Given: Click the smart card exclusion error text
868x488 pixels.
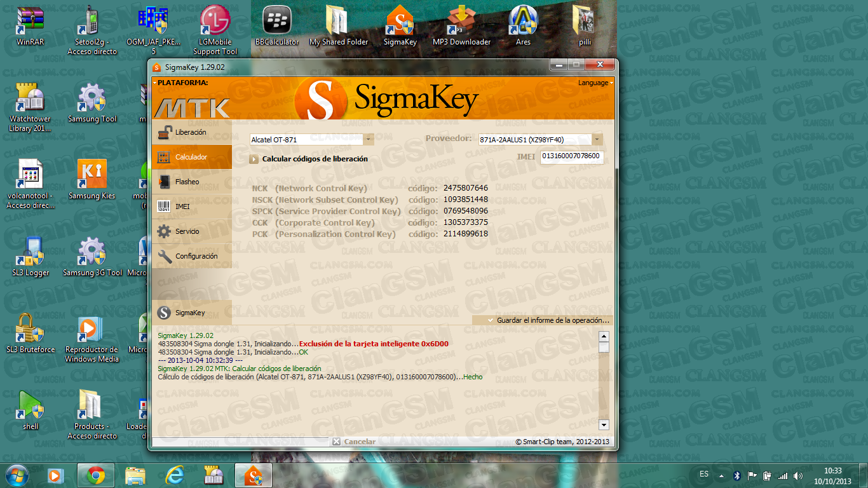Looking at the screenshot, I should (x=374, y=344).
